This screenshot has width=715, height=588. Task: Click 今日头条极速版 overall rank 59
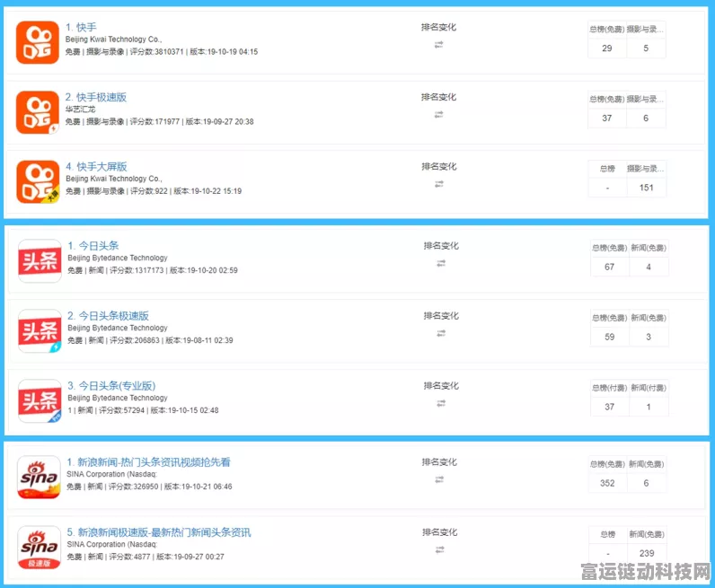[x=610, y=338]
